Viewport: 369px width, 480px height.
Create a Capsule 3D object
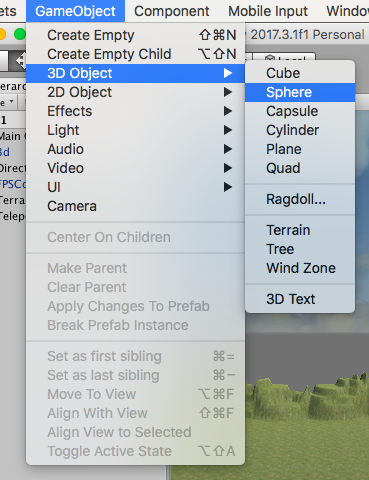click(x=300, y=111)
